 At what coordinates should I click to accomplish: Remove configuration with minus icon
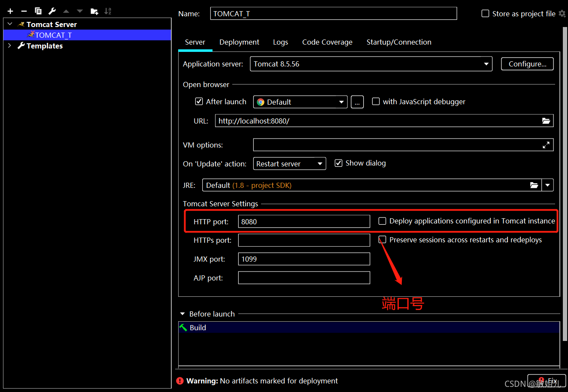[x=24, y=11]
